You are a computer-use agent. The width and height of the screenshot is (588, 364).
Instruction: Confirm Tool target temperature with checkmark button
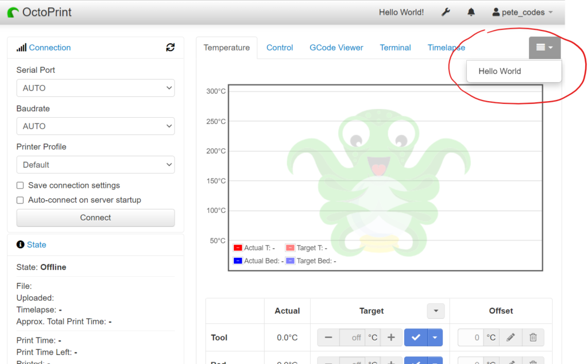[416, 338]
